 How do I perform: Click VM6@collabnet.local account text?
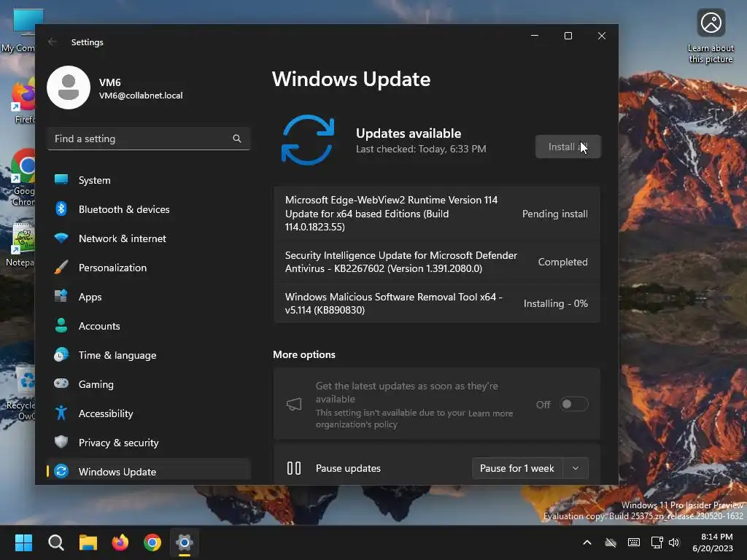tap(141, 96)
